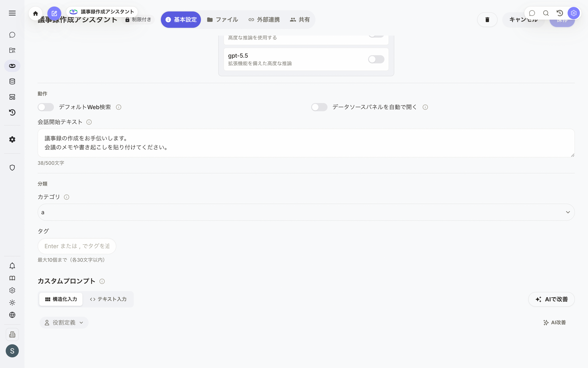Click info icon beside 会話開始テキスト

[89, 122]
